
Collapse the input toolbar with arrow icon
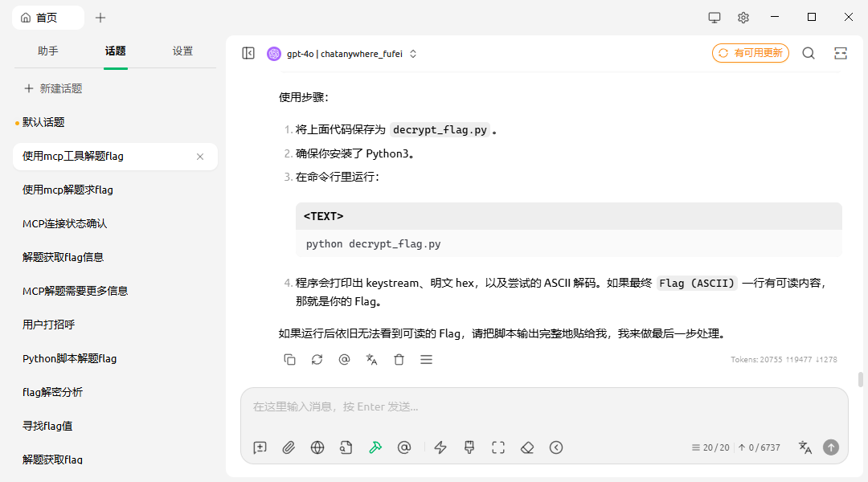coord(556,447)
